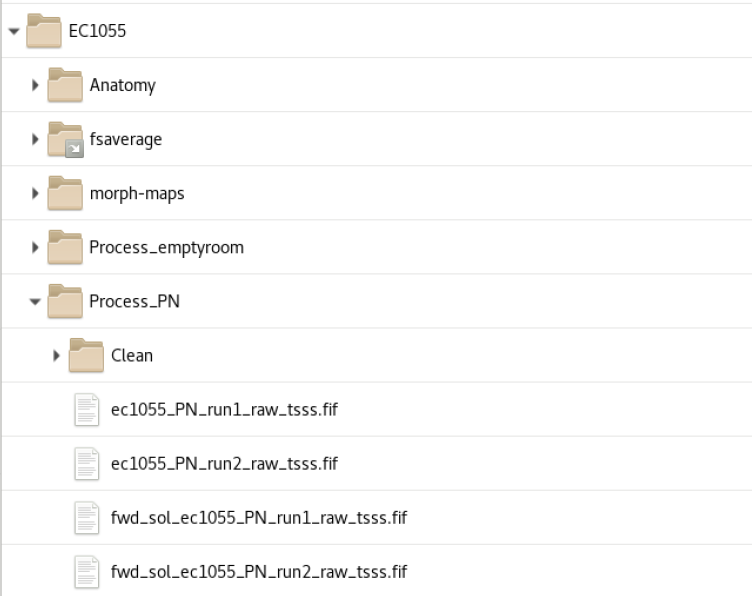This screenshot has height=596, width=752.
Task: Click the fwd_sol run2 file icon
Action: (86, 571)
